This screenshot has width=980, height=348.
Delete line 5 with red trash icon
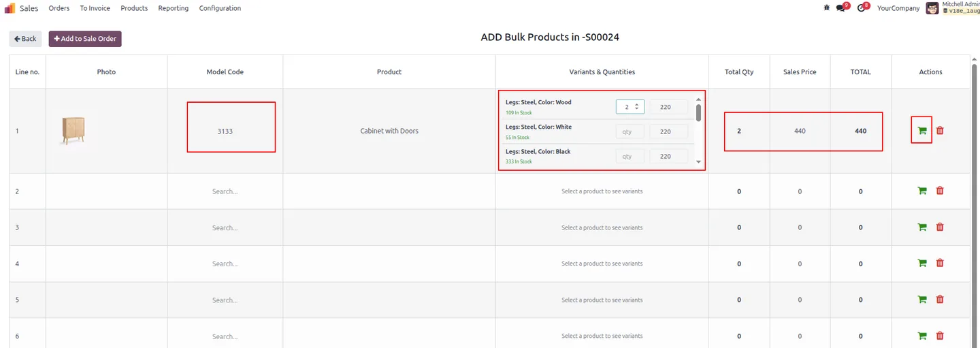[940, 299]
